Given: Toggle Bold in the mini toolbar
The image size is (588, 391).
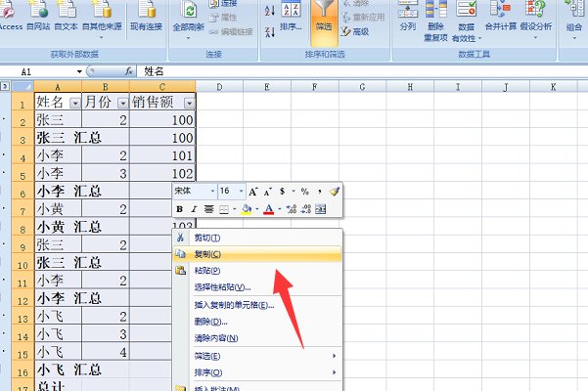Looking at the screenshot, I should [x=180, y=209].
